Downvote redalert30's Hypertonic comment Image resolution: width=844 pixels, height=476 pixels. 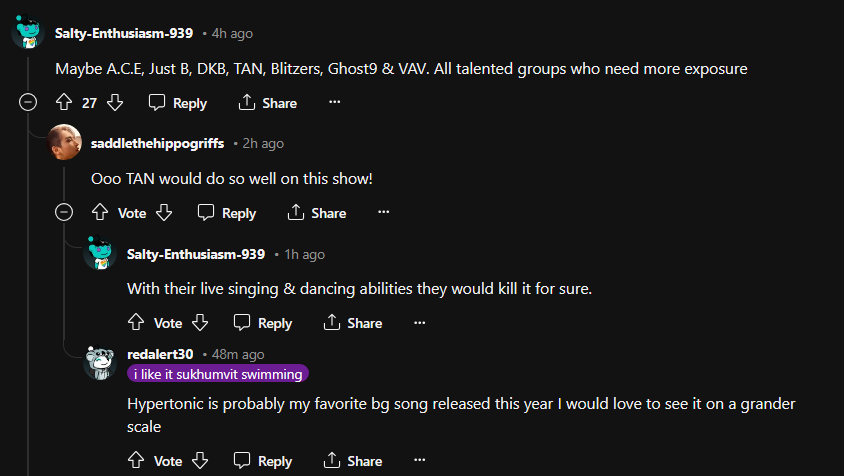point(200,461)
